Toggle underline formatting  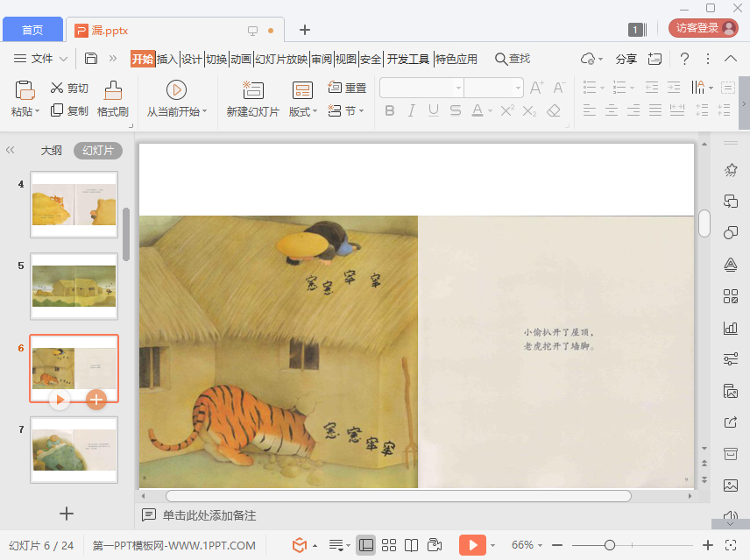coord(434,111)
